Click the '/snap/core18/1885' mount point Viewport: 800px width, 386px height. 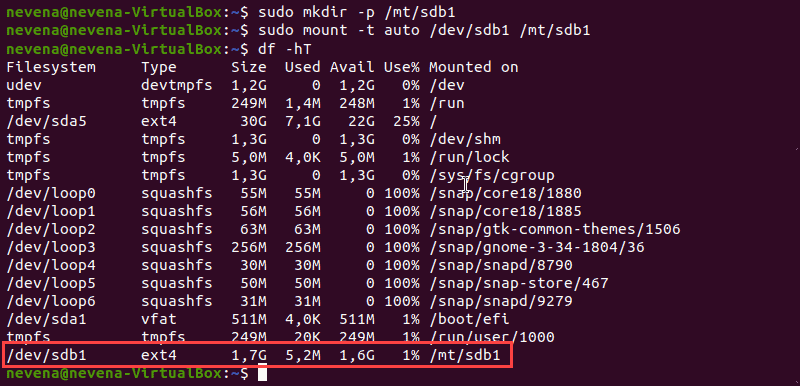pos(505,211)
